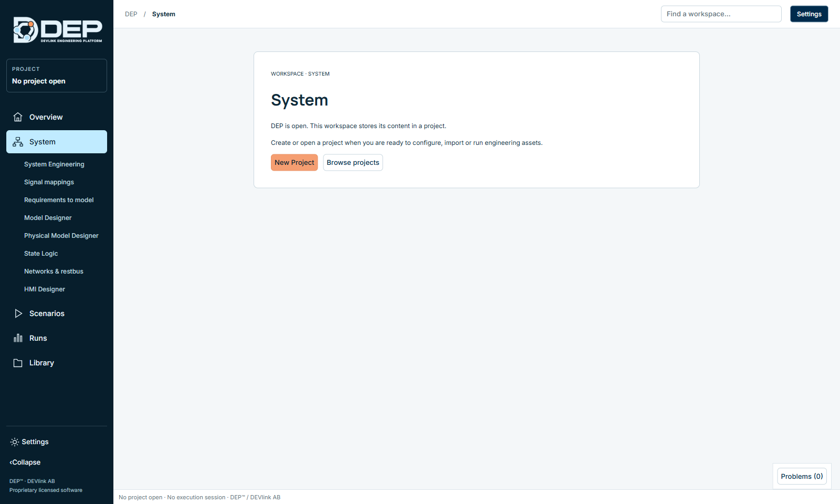Click the System breadcrumb
The image size is (840, 504).
[164, 14]
